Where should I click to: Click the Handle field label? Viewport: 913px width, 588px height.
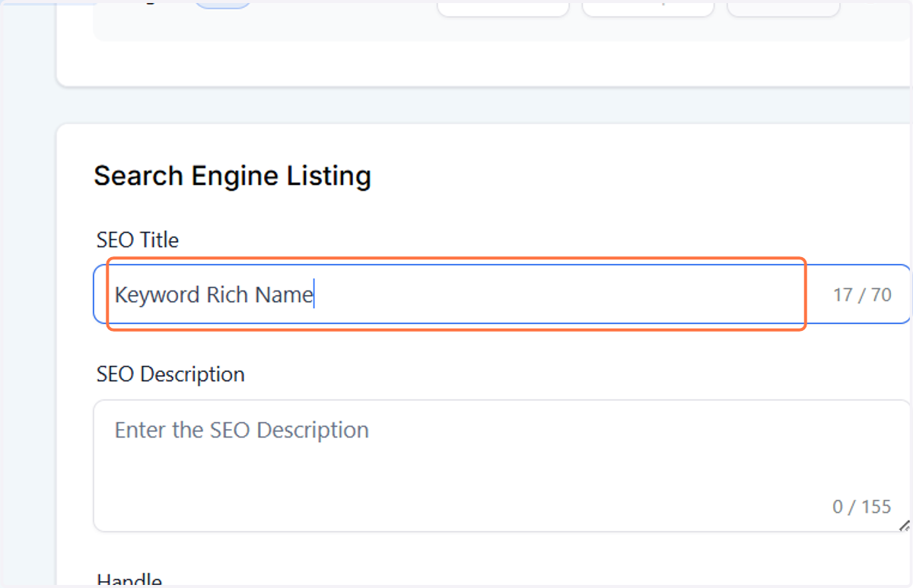coord(129,580)
